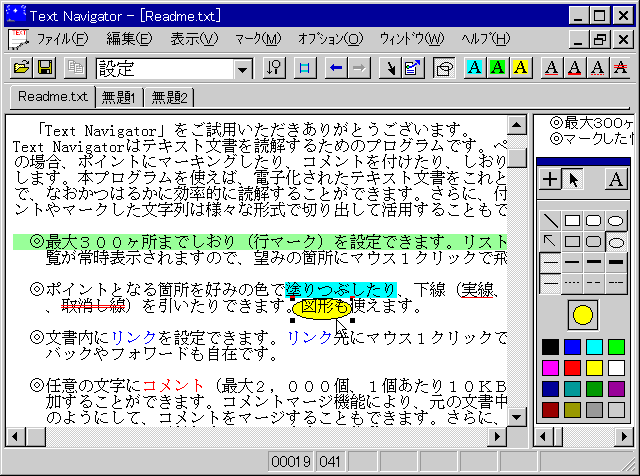Click the yellow circle current color preview
The image size is (640, 476).
[583, 315]
